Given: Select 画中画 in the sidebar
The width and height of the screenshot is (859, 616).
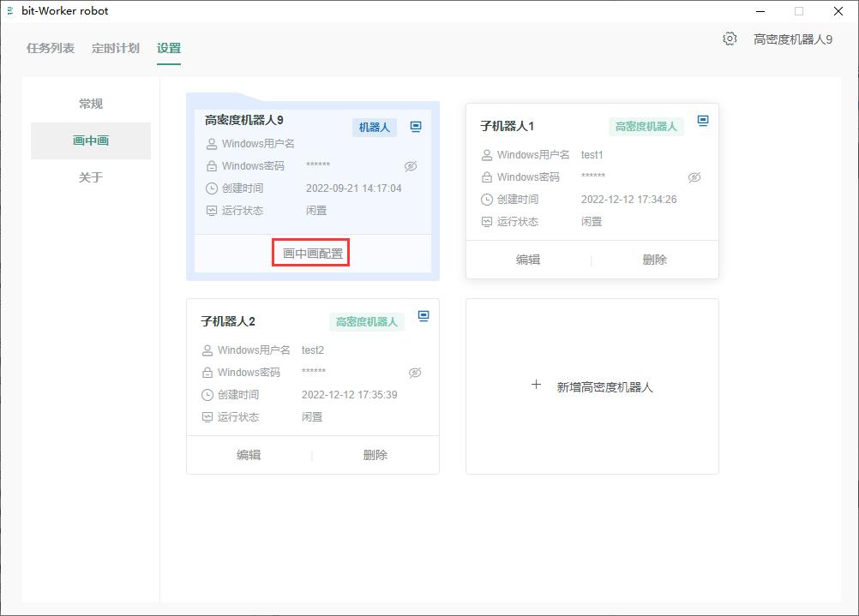Looking at the screenshot, I should click(x=91, y=141).
